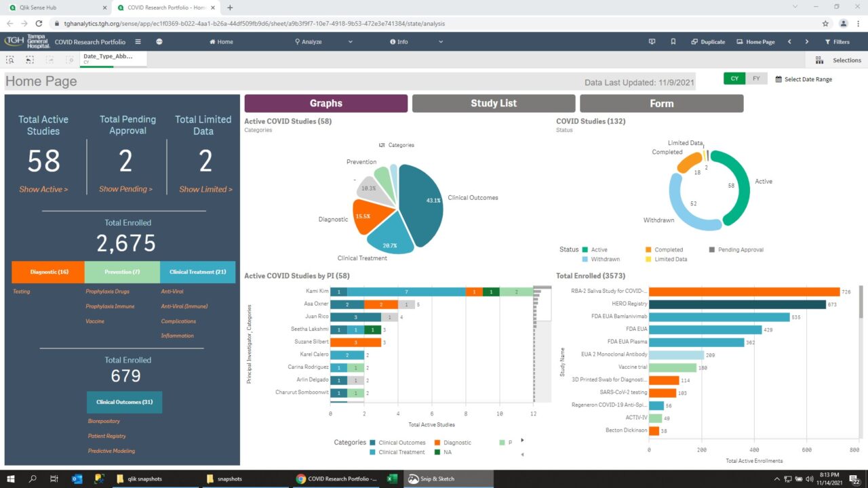868x488 pixels.
Task: Switch to the Form tab
Action: (x=661, y=103)
